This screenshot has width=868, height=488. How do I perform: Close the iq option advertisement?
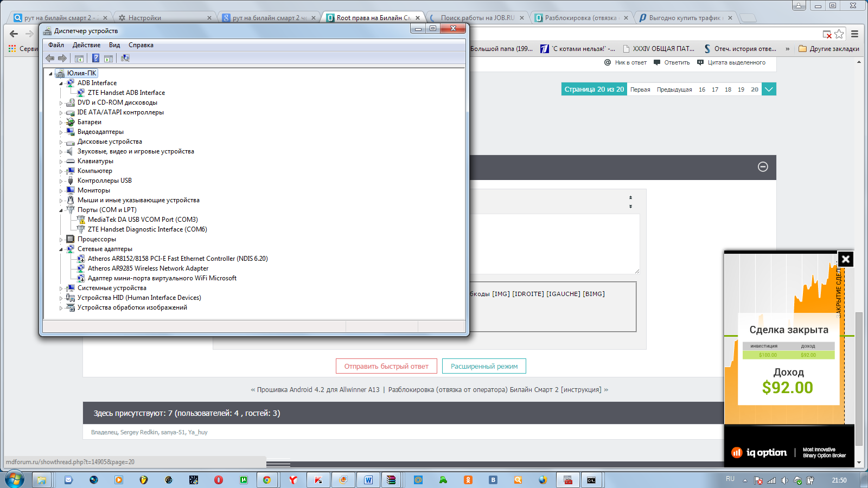tap(846, 259)
